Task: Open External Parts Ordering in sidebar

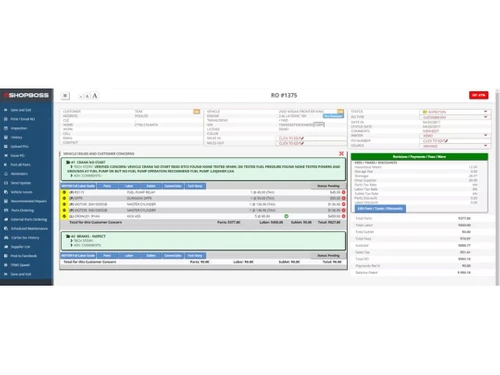Action: [x=29, y=219]
